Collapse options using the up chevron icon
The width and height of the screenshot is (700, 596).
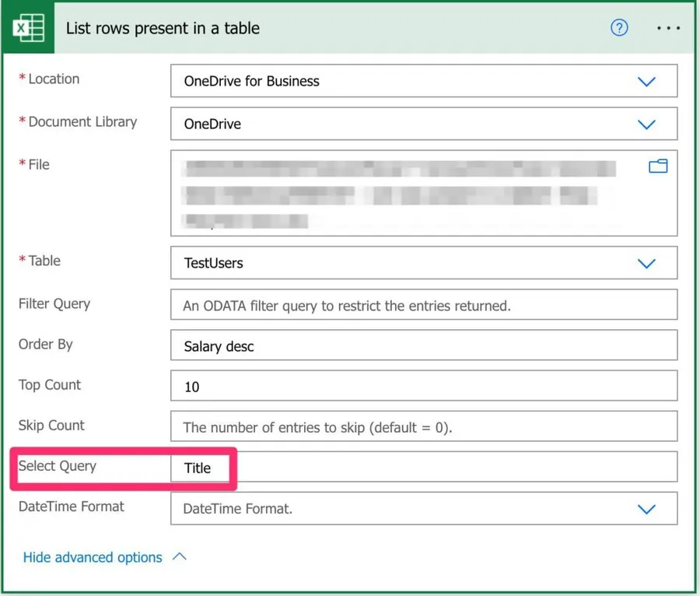tap(180, 557)
